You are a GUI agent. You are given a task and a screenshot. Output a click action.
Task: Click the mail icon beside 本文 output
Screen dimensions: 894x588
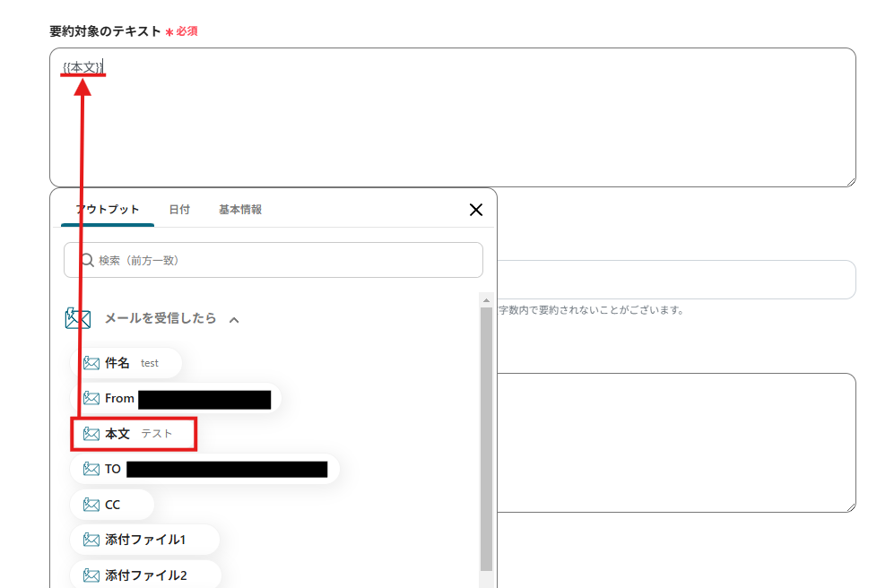point(91,434)
